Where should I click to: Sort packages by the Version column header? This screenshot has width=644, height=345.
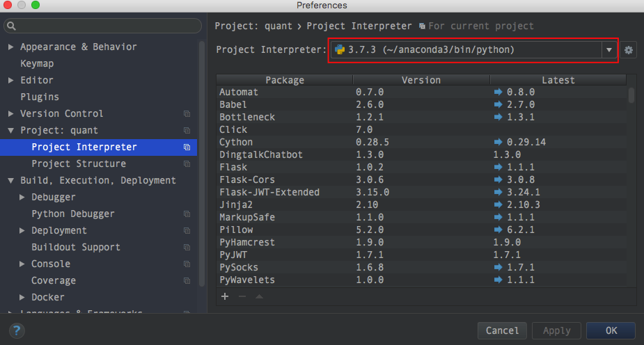coord(421,80)
